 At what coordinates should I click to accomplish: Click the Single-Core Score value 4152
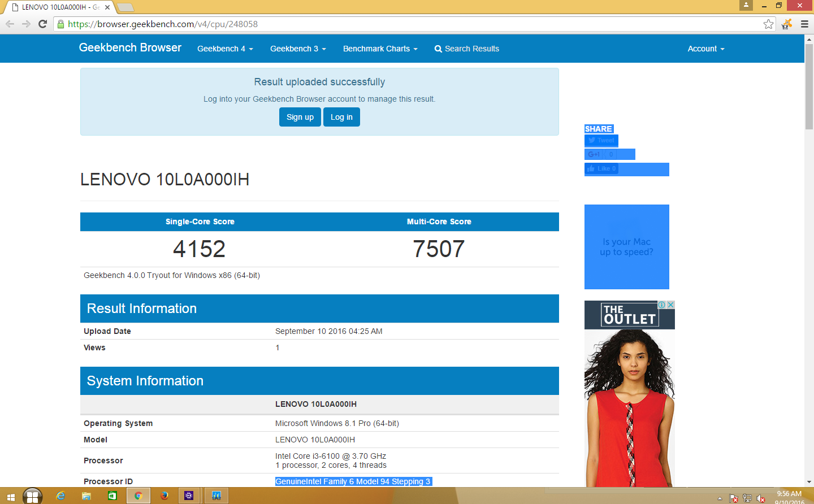(x=199, y=249)
